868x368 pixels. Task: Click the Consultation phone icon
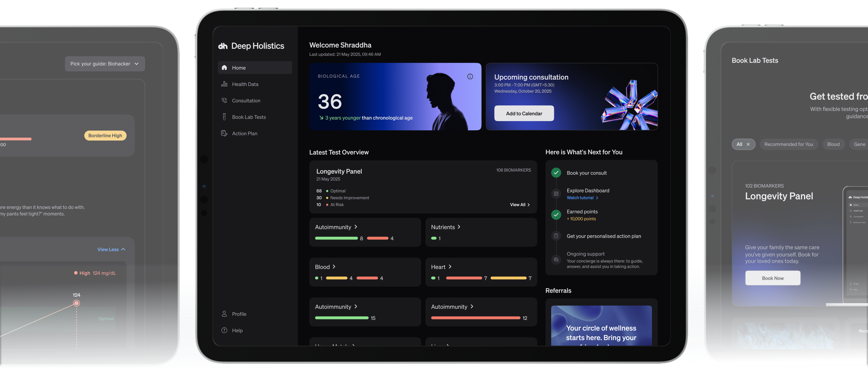[224, 100]
